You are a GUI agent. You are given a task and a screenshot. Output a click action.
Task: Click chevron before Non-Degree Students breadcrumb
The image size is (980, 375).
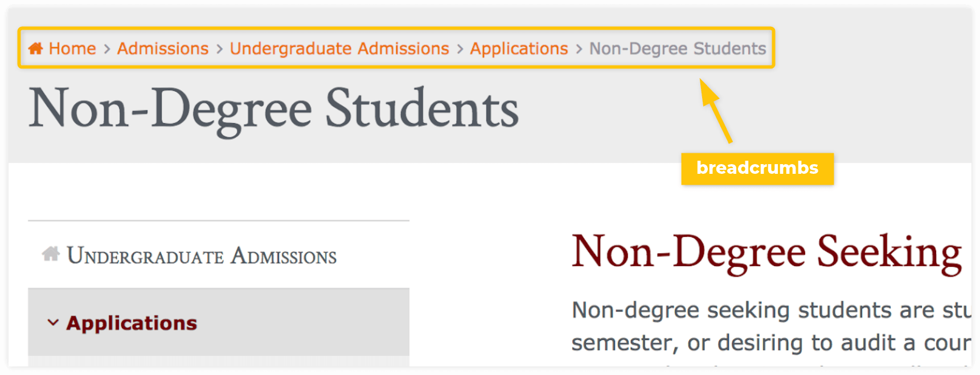579,49
